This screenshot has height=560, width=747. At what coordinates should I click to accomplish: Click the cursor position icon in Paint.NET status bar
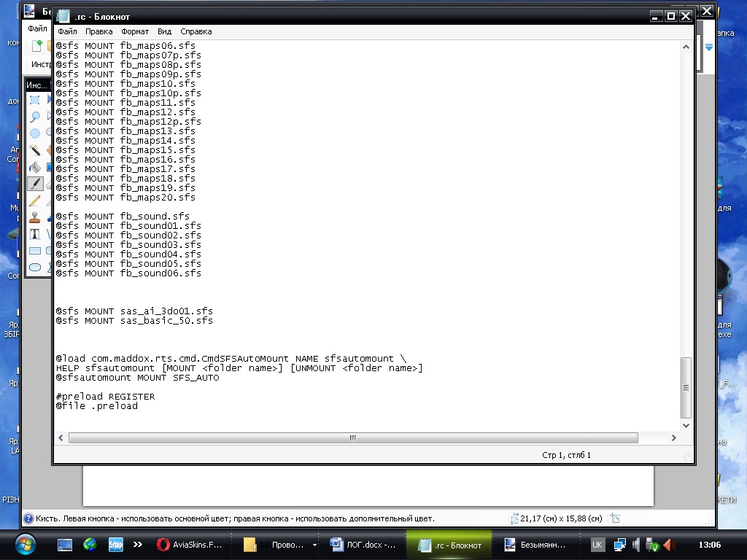(x=616, y=518)
